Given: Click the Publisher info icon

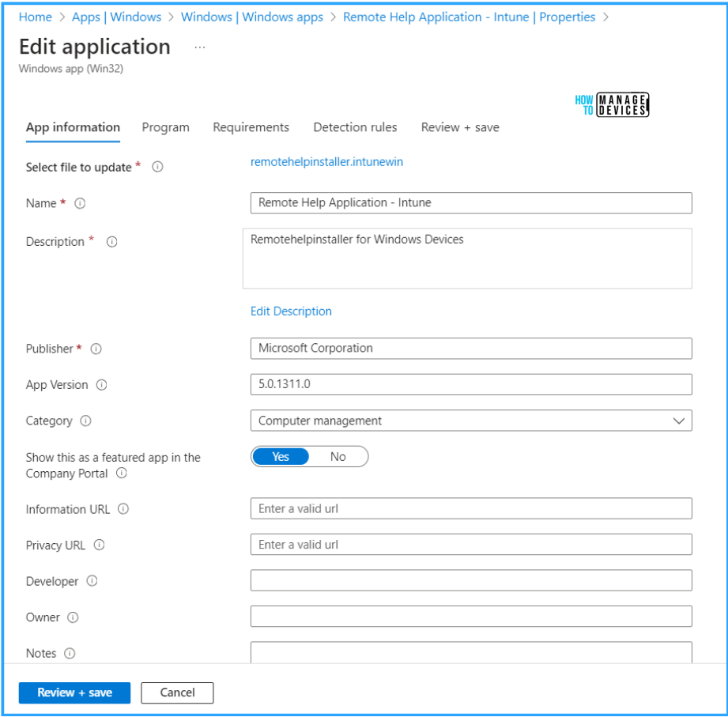Looking at the screenshot, I should (x=96, y=349).
